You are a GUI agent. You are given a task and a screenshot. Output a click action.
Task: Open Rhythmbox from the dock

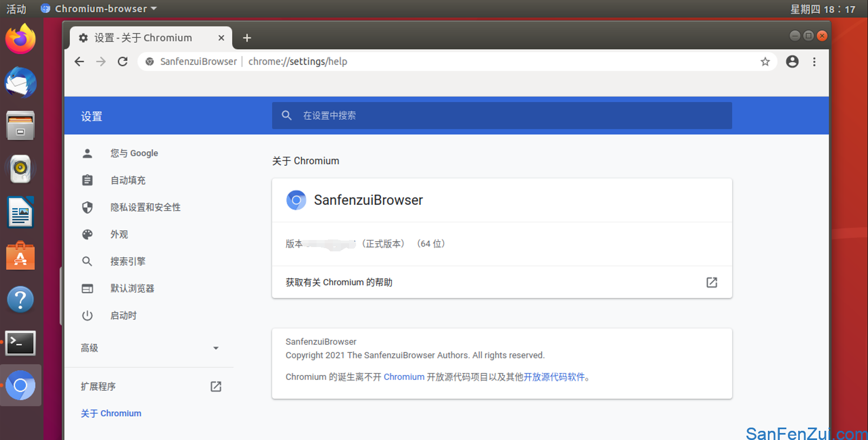click(21, 169)
